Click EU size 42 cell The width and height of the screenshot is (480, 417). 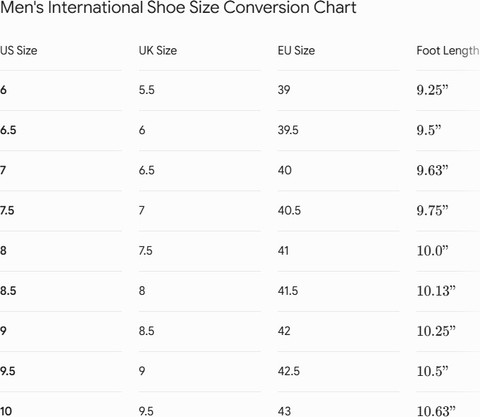(284, 331)
